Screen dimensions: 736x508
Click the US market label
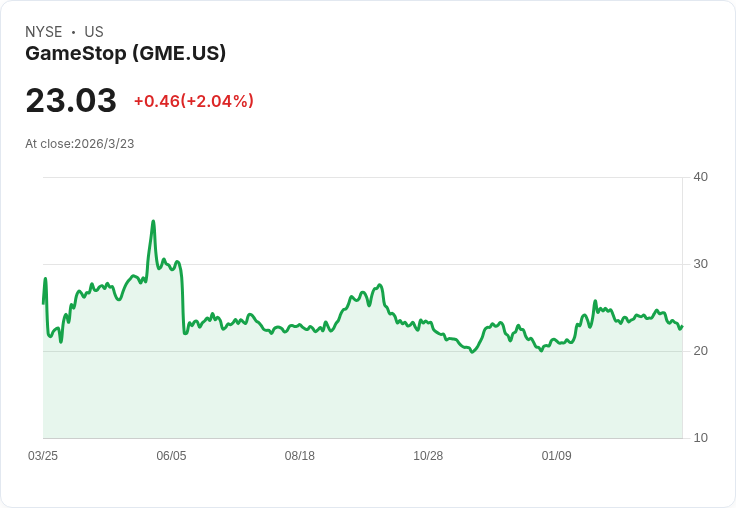94,32
